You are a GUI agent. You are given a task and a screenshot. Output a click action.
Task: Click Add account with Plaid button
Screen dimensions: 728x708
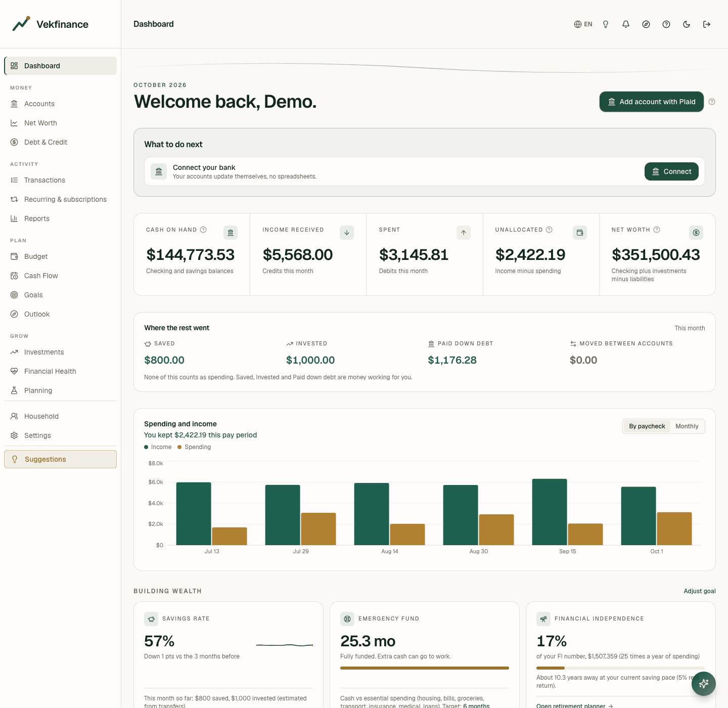coord(652,102)
